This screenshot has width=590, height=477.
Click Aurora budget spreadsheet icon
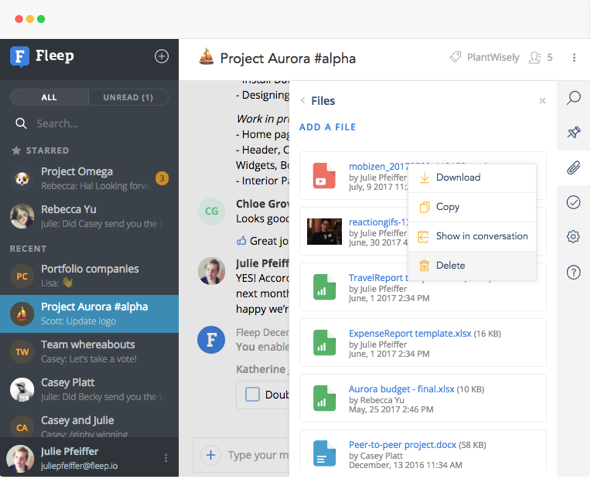(x=324, y=398)
